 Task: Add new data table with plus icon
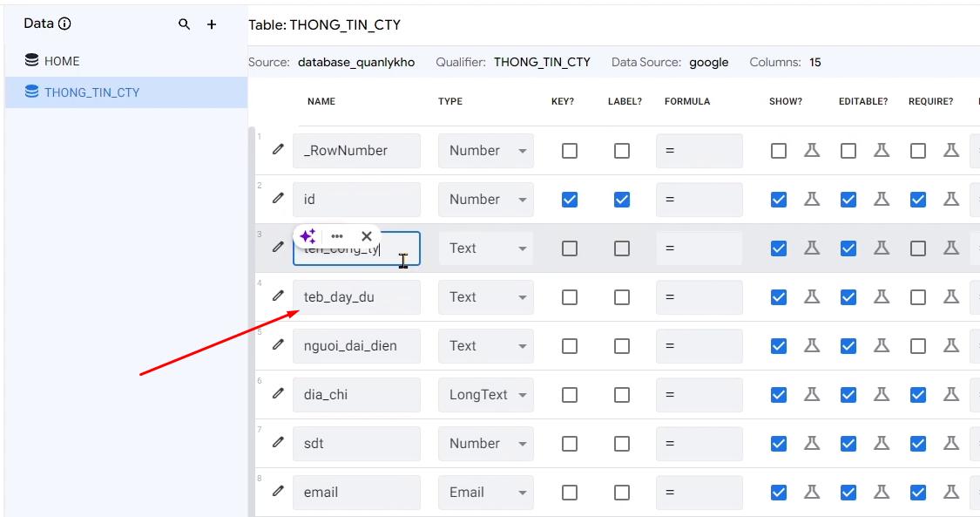tap(212, 24)
